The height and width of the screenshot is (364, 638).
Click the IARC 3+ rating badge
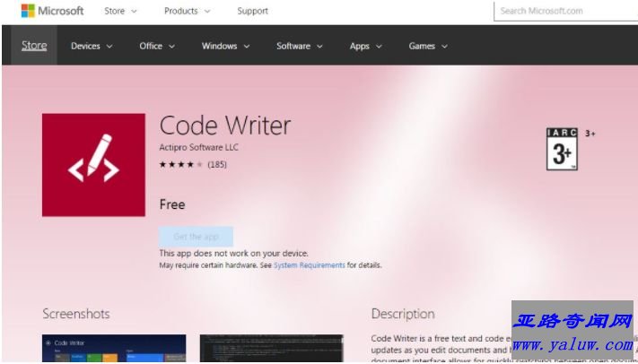[562, 149]
